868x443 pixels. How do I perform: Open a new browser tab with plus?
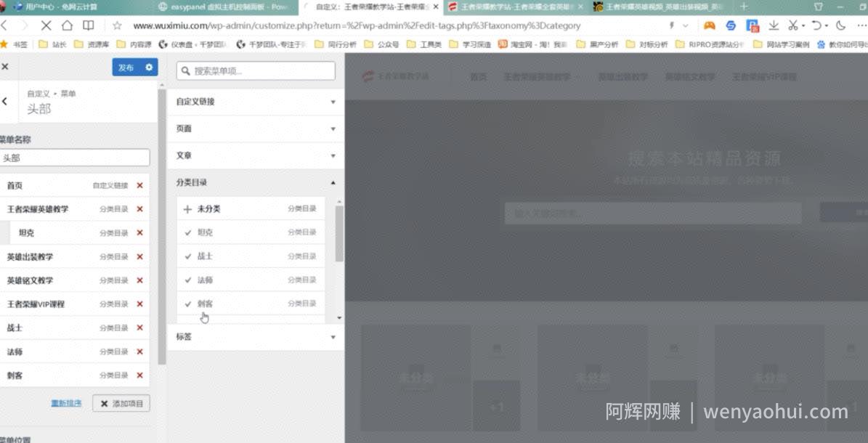tap(744, 7)
